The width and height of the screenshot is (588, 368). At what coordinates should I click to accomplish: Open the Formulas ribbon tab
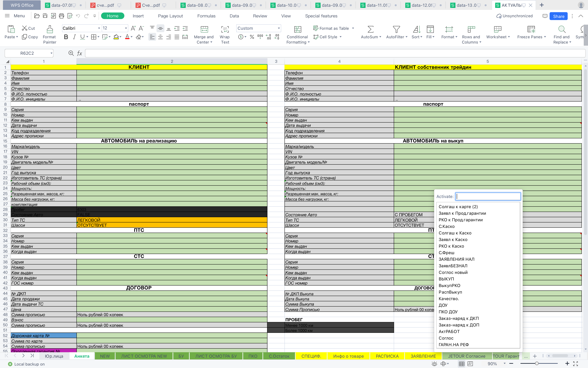pyautogui.click(x=206, y=16)
